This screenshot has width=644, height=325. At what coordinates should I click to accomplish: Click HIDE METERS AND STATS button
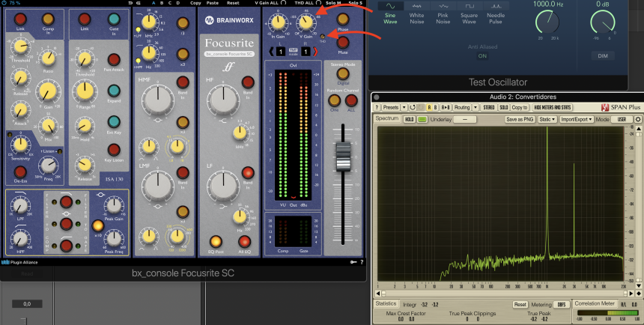pyautogui.click(x=553, y=107)
